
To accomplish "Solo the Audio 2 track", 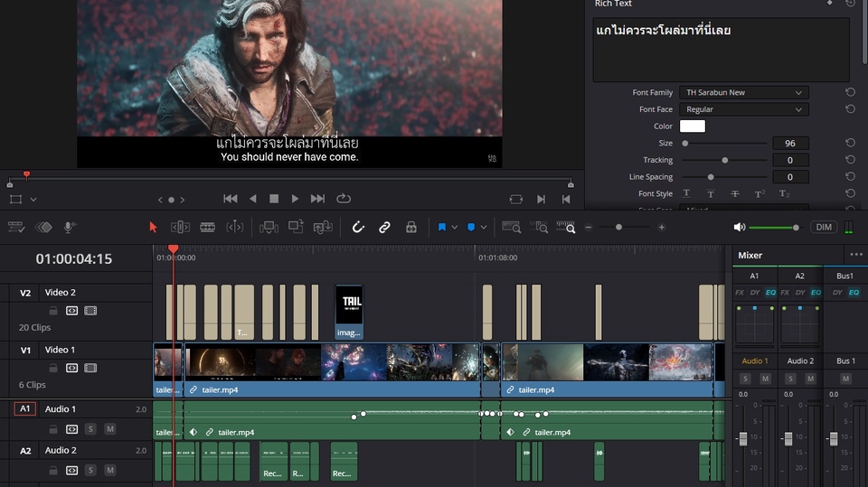I will tap(90, 470).
